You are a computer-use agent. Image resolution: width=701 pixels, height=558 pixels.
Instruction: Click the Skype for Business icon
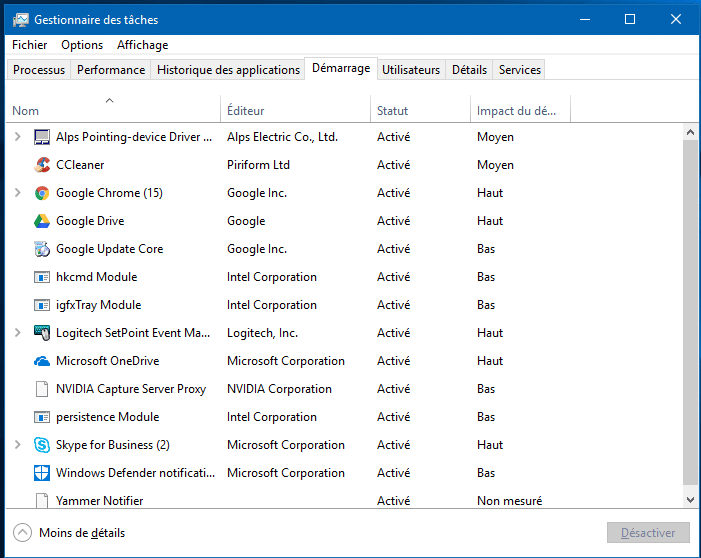(x=42, y=445)
